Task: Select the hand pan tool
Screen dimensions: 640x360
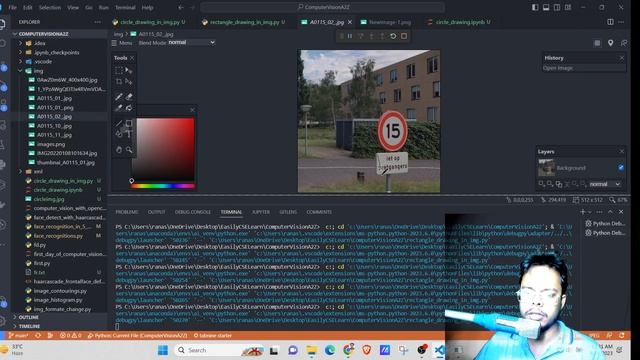Action: tap(119, 150)
